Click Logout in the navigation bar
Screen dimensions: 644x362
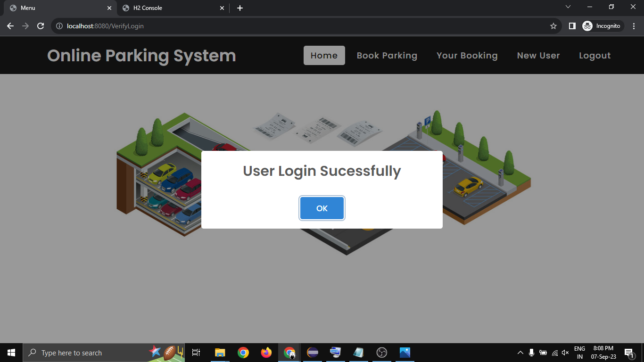point(595,56)
